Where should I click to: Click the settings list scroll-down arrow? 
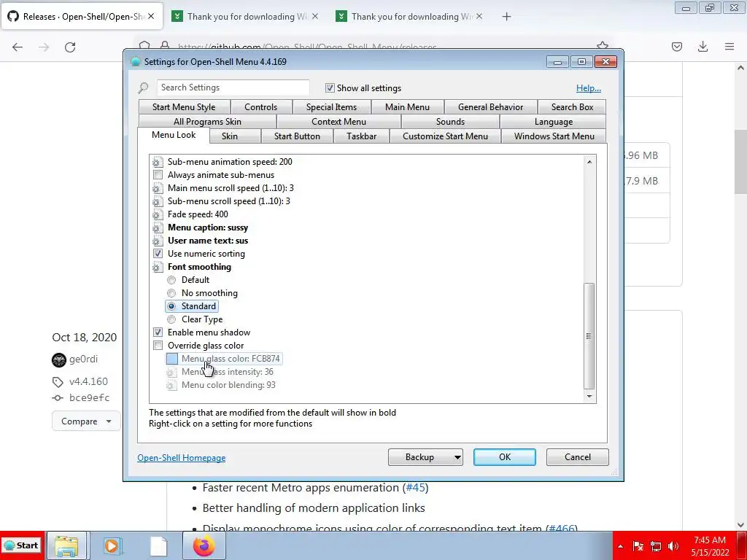coord(589,396)
